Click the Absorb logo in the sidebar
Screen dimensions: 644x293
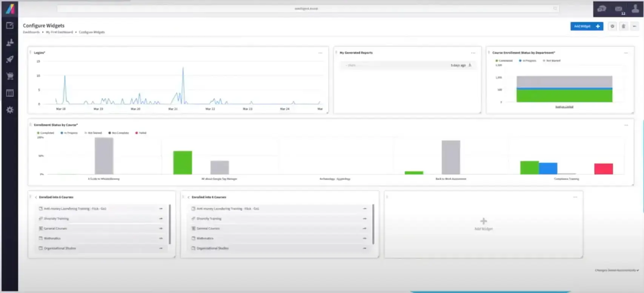pos(10,9)
